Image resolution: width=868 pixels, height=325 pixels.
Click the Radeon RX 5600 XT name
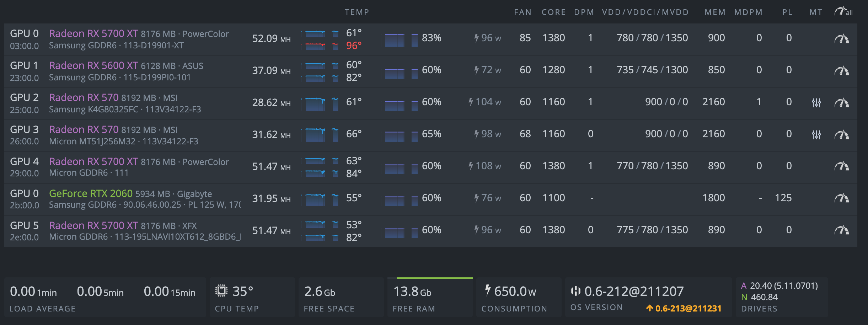click(93, 65)
